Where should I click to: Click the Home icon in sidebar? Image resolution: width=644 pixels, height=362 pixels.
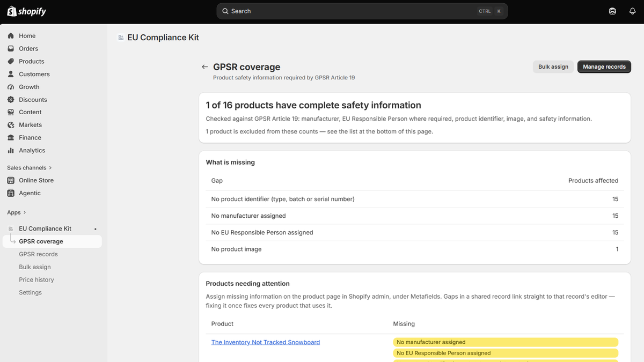point(11,36)
